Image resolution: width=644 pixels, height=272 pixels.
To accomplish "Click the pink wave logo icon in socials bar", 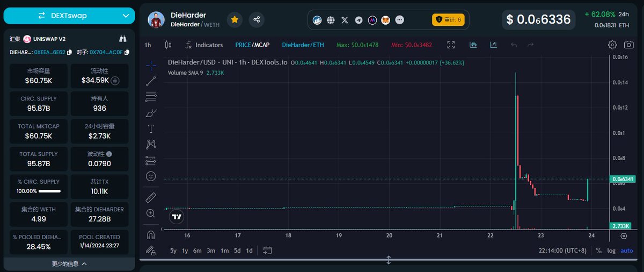I will tap(372, 20).
